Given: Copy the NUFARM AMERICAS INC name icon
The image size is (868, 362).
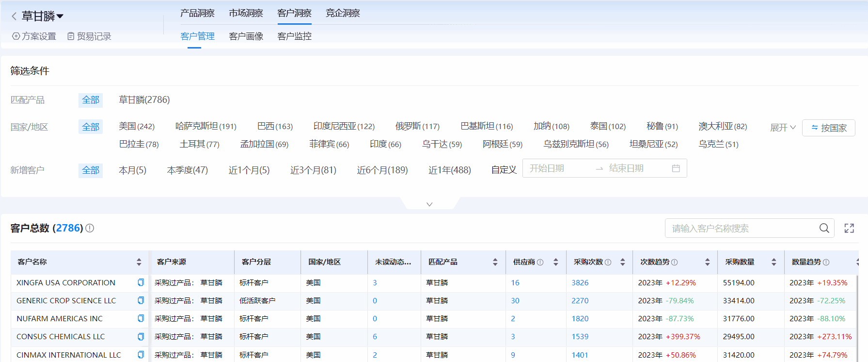Looking at the screenshot, I should (x=141, y=318).
